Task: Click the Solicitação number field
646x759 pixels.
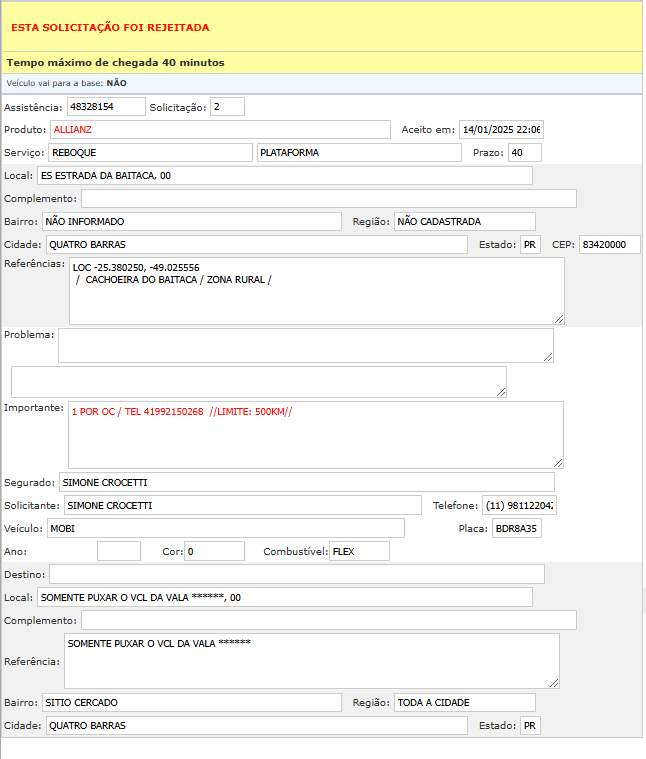Action: tap(227, 106)
